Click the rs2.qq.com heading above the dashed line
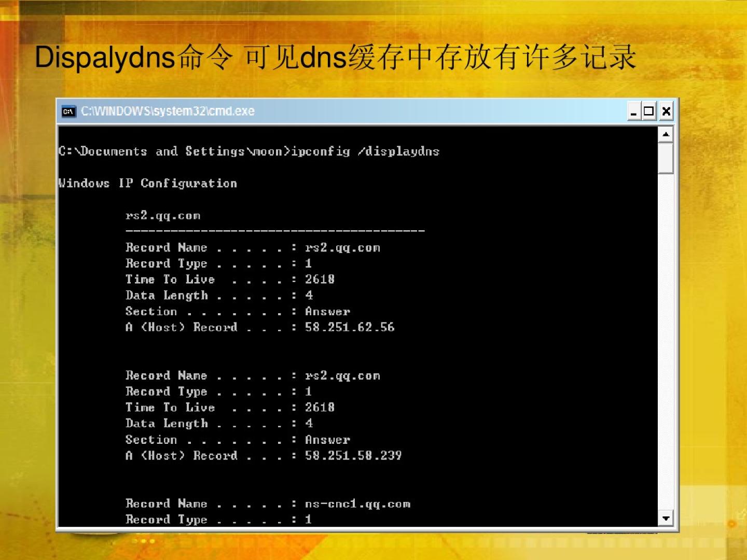Screen dimensions: 747x560 [x=163, y=216]
